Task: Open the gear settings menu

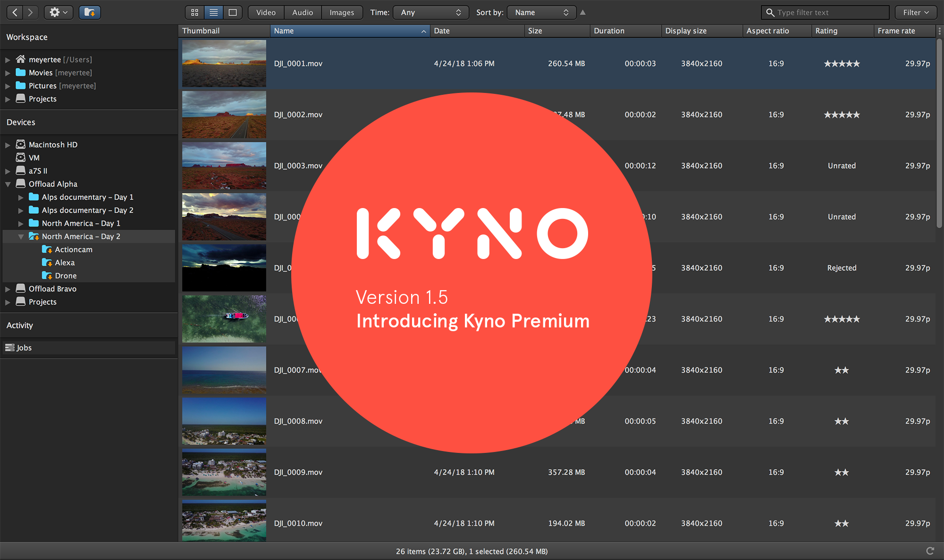Action: 58,12
